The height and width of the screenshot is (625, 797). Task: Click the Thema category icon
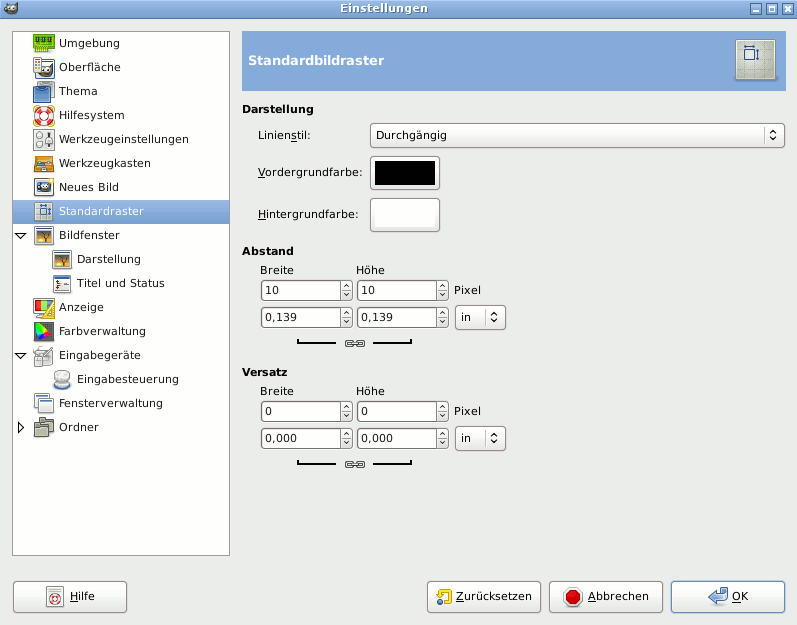[x=44, y=91]
